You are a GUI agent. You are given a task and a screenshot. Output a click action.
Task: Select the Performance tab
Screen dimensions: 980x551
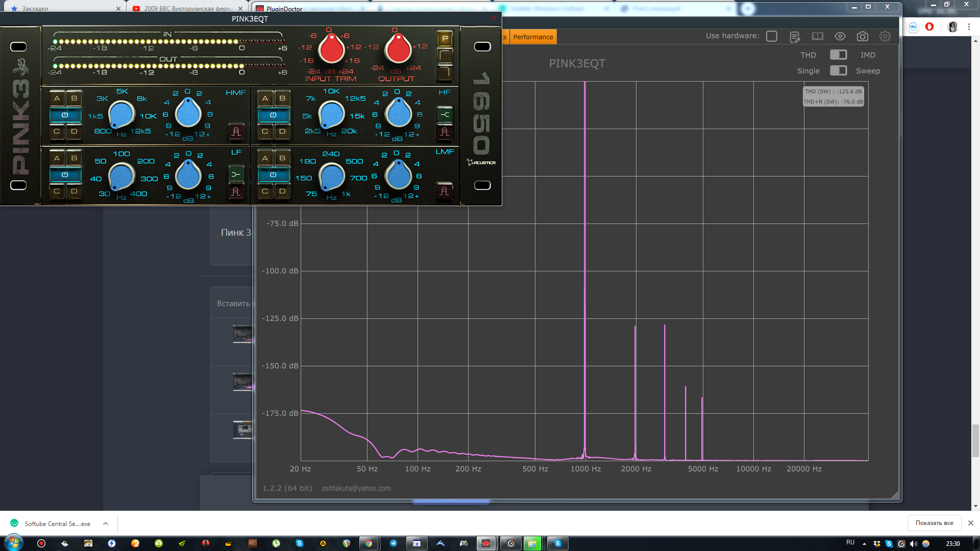coord(533,37)
